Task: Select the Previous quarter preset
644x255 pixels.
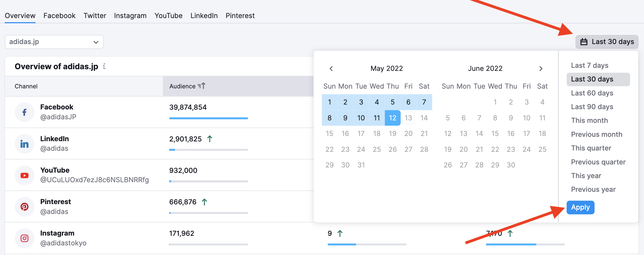Action: click(x=598, y=162)
